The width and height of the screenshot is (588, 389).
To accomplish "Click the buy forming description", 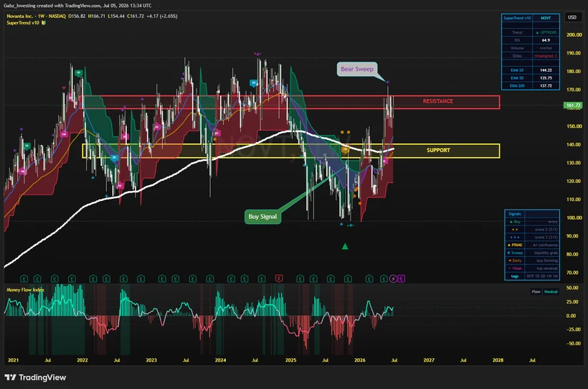I will pyautogui.click(x=547, y=261).
